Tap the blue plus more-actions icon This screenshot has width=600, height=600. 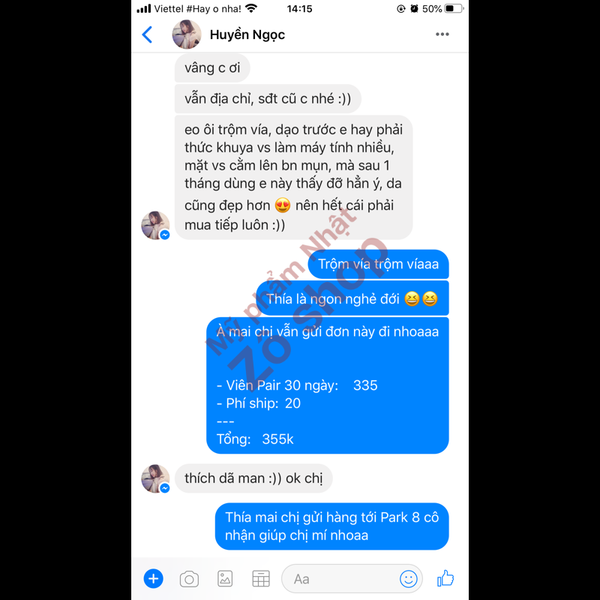tap(153, 578)
